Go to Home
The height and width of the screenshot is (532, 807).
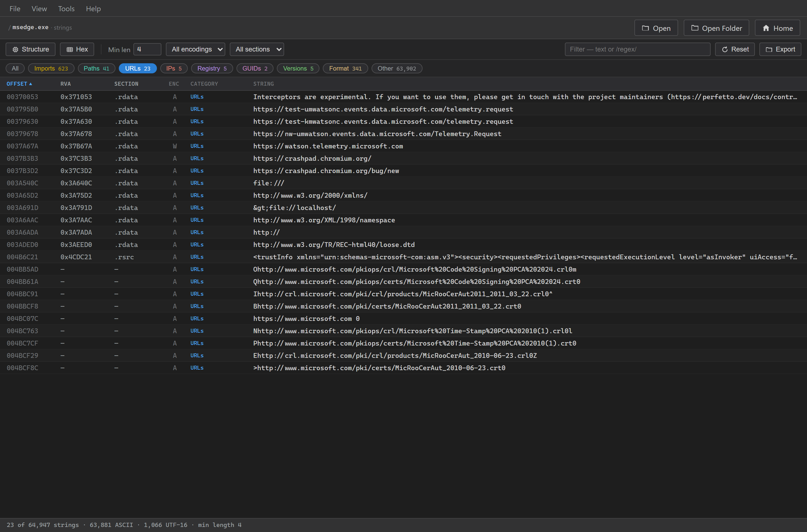coord(777,28)
